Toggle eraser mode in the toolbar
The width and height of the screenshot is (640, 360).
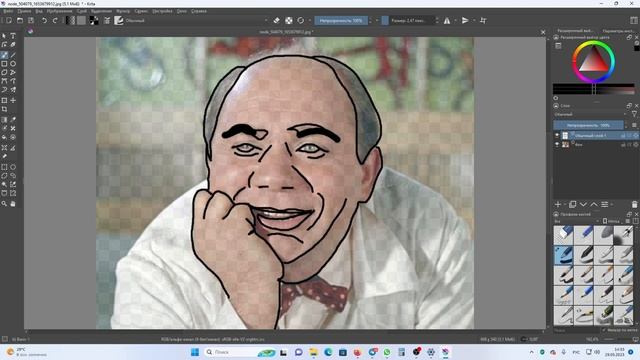tap(276, 20)
